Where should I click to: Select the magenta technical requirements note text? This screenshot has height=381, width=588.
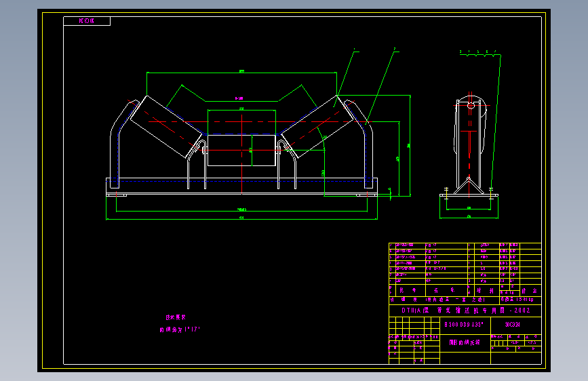point(180,323)
